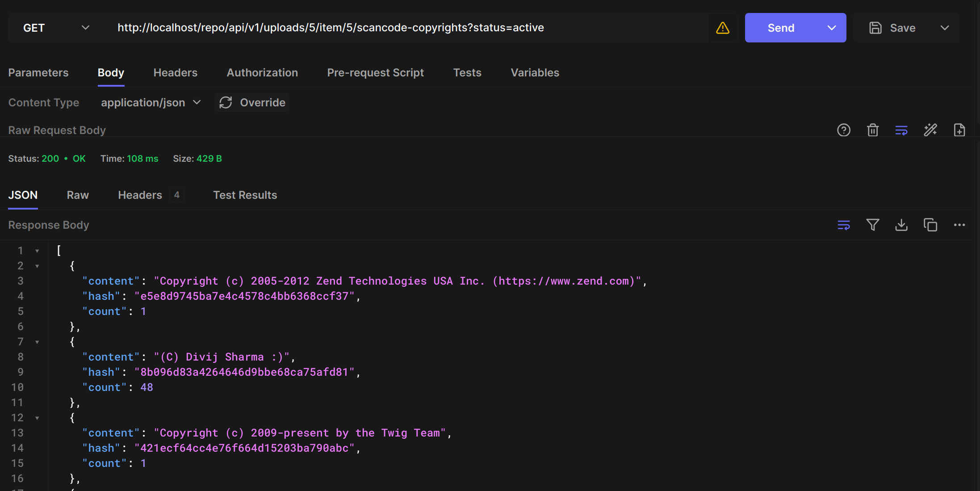The height and width of the screenshot is (491, 980).
Task: Prettify request body with the magic wand
Action: point(930,130)
